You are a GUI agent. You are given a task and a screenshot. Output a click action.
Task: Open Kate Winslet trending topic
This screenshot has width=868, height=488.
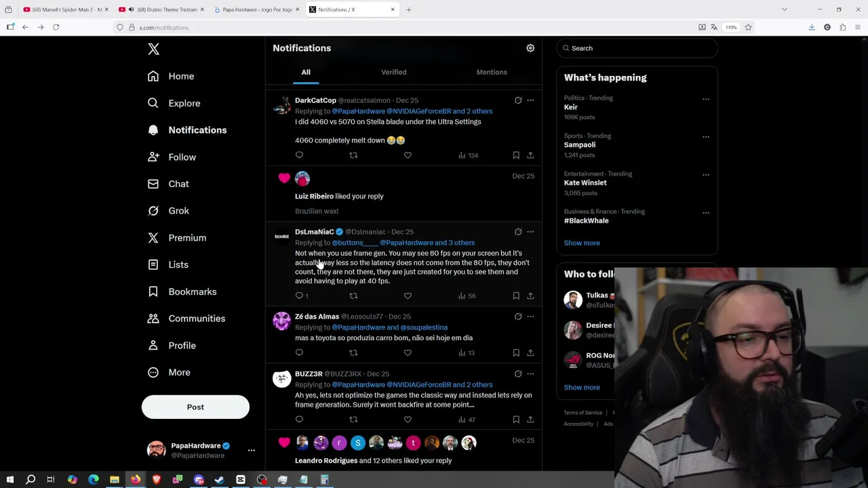585,183
